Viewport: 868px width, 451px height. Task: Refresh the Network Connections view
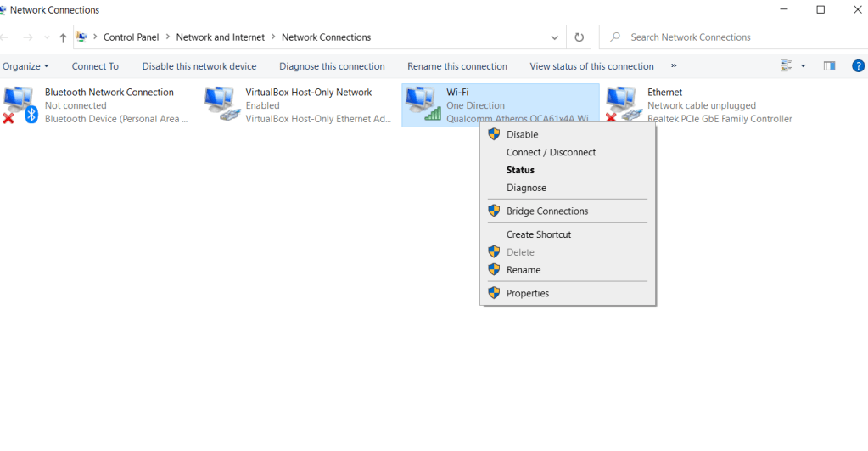pos(579,37)
